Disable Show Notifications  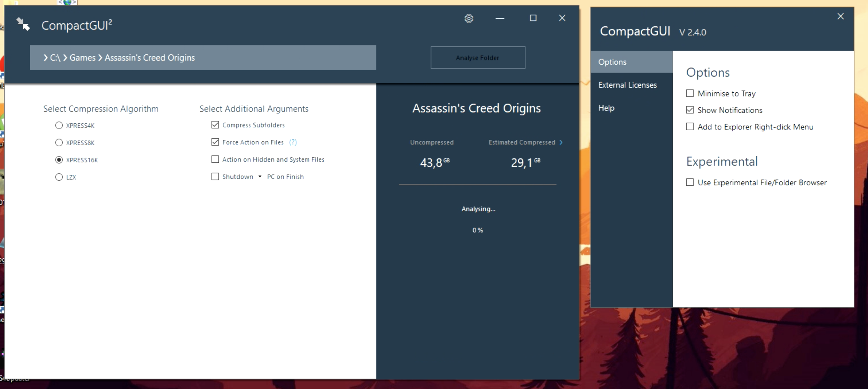tap(690, 110)
